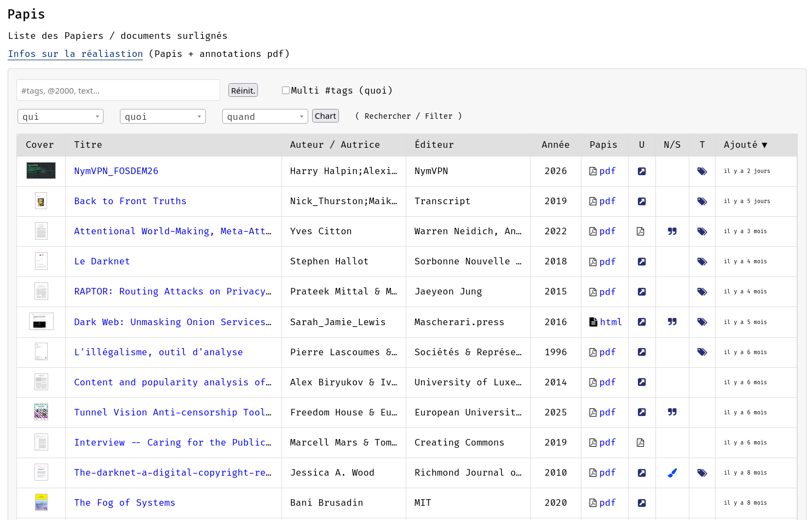Focus the #tags search text field
812x520 pixels.
tap(118, 90)
